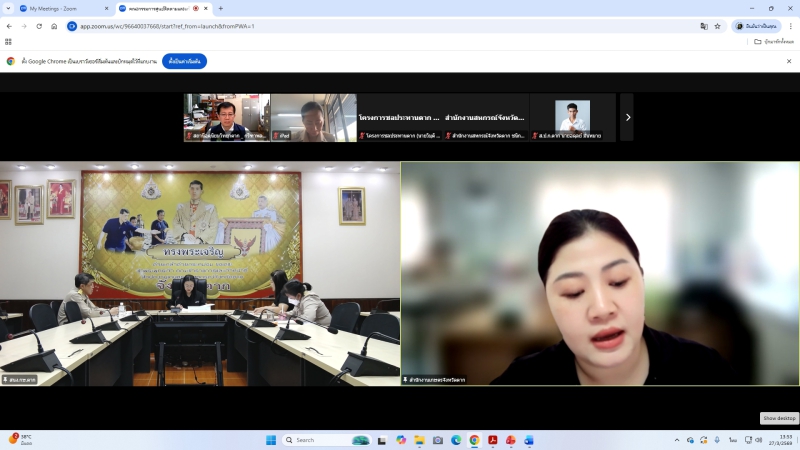Open the browser home page icon

pos(54,26)
